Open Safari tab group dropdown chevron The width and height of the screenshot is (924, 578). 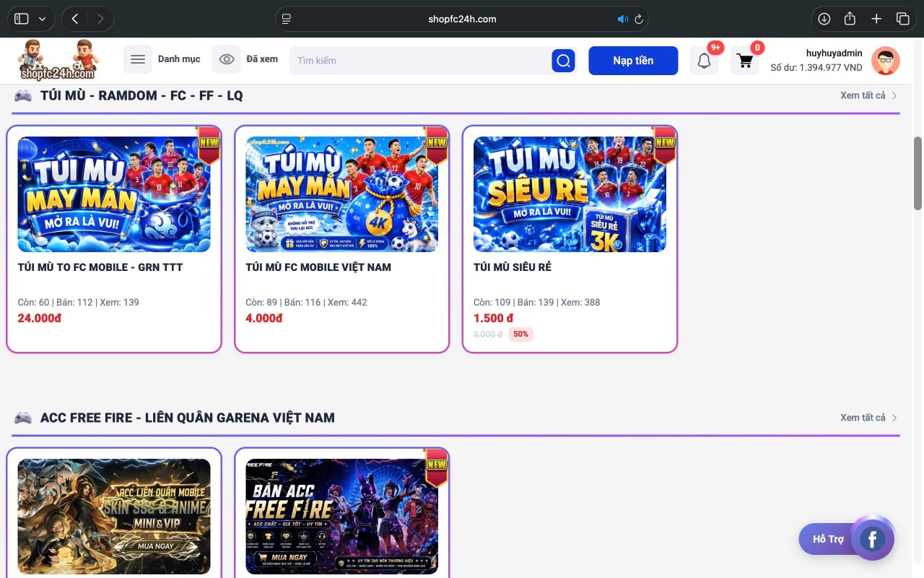coord(42,19)
